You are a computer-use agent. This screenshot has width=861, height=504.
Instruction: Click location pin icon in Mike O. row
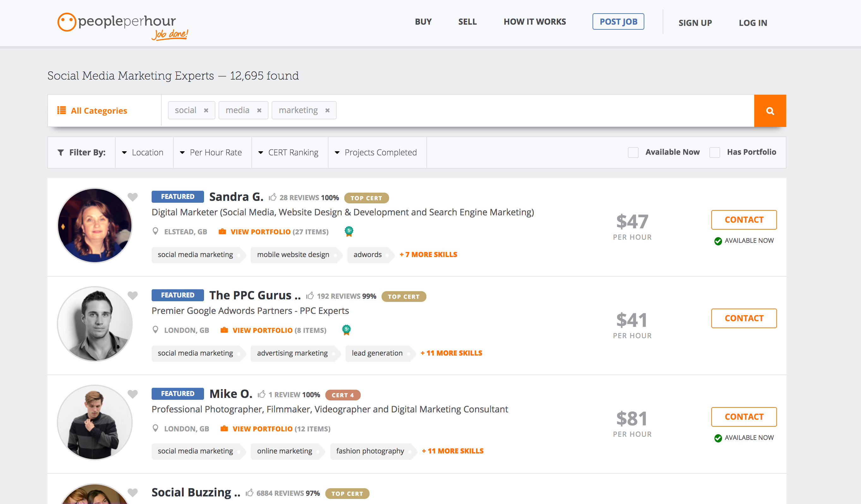coord(155,428)
